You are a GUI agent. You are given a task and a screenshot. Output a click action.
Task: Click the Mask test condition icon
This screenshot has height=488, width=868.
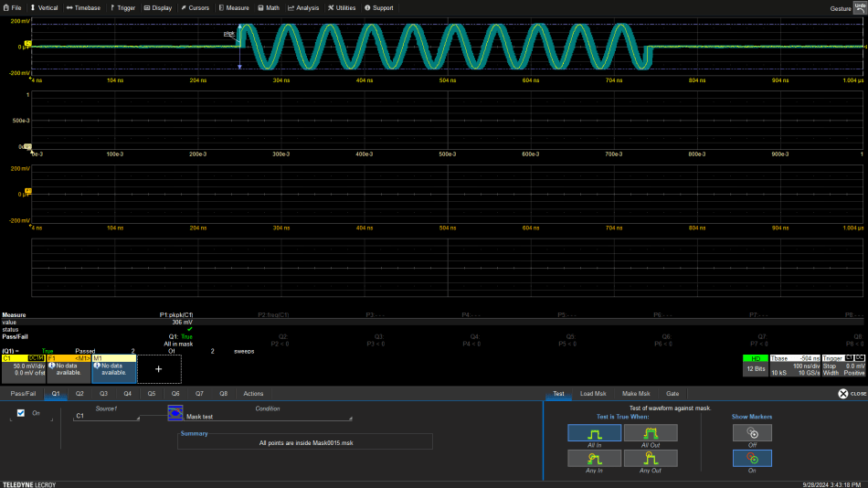coord(175,413)
